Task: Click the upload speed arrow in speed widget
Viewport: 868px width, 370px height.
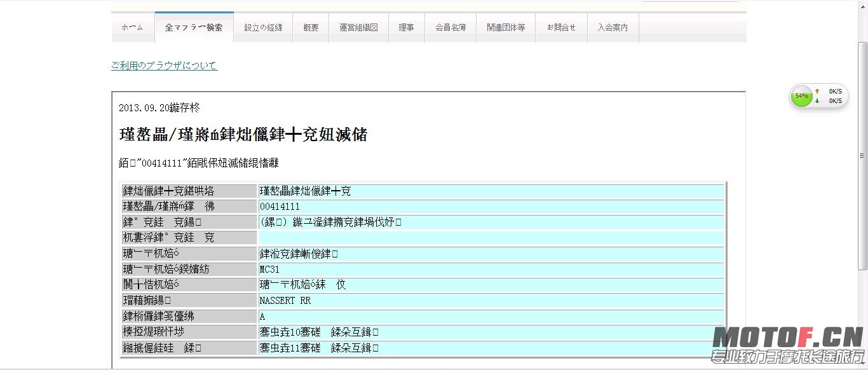Action: [x=817, y=91]
